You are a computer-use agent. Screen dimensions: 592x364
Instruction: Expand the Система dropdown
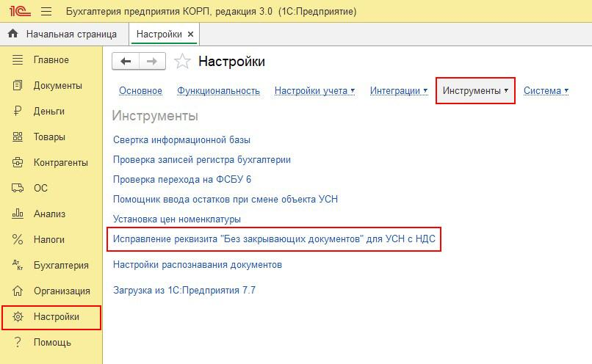pos(546,90)
